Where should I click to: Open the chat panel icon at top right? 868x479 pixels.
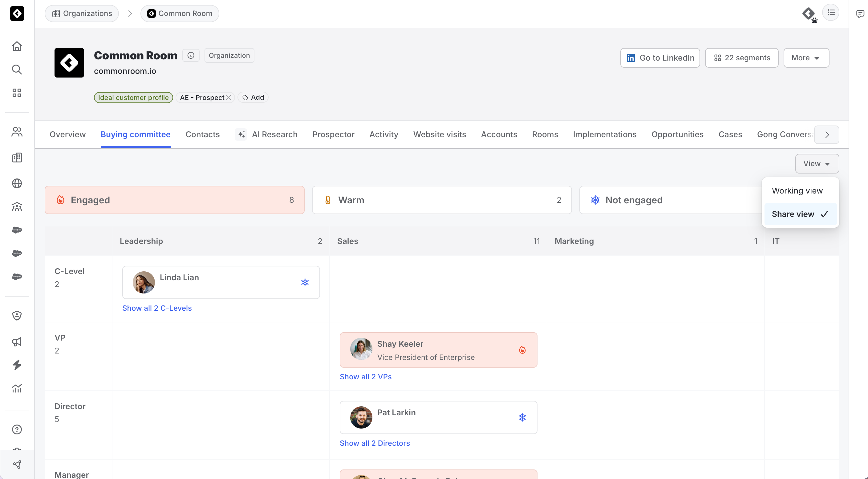tap(860, 14)
